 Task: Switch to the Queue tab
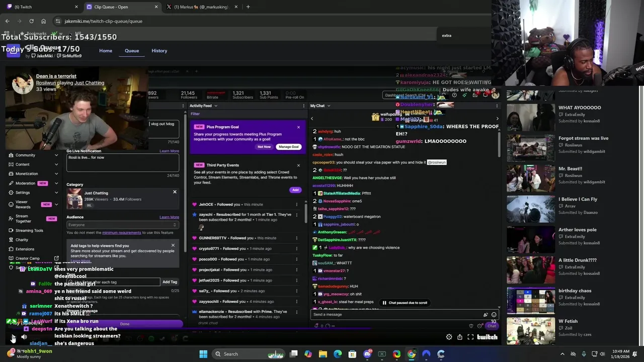132,51
